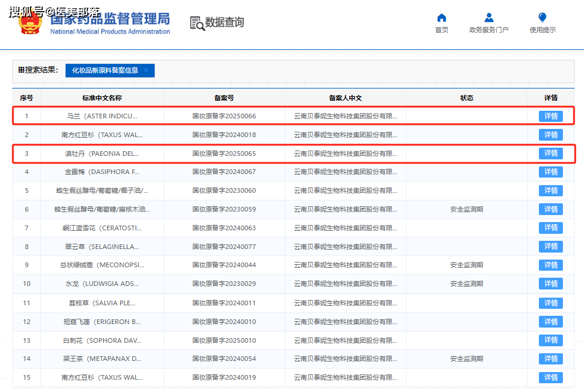This screenshot has height=392, width=584.
Task: Open 详情 for 国妆原备字20240063
Action: point(551,228)
